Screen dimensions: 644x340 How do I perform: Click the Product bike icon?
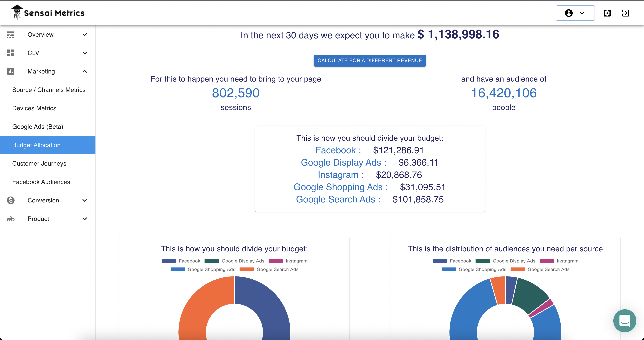coord(11,219)
